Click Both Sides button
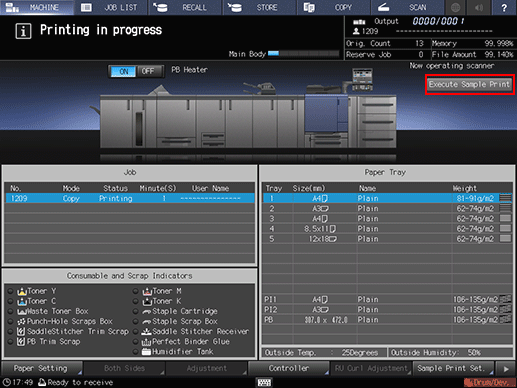The image size is (517, 388). click(124, 369)
